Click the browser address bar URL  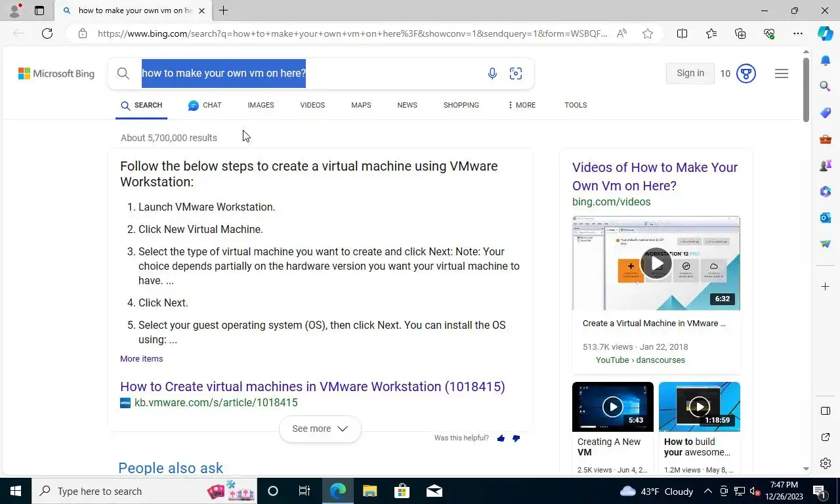coord(352,33)
